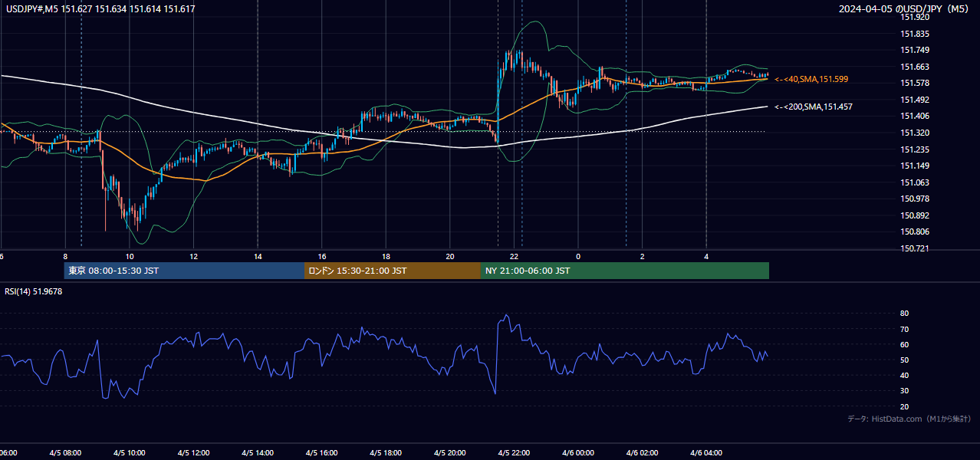
Task: Click the 4/5 18:00 time axis label
Action: (386, 453)
